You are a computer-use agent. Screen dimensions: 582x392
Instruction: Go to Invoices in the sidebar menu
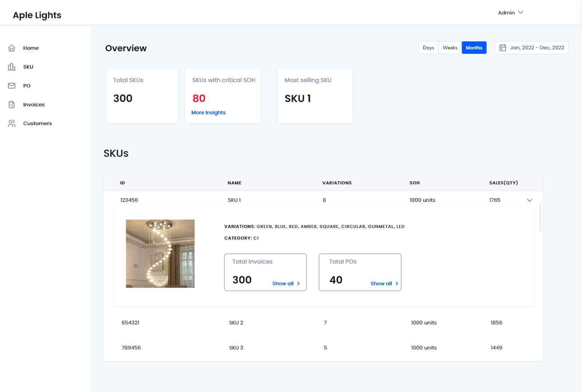tap(34, 105)
